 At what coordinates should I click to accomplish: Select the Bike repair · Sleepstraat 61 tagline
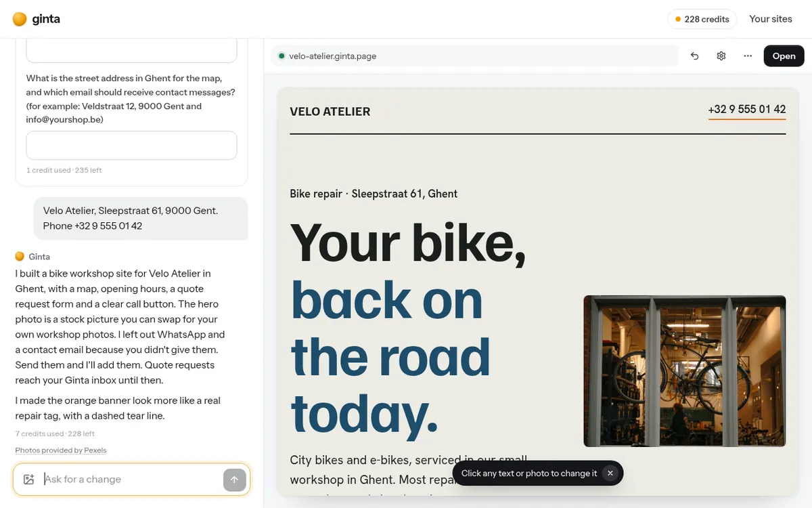[x=374, y=194]
